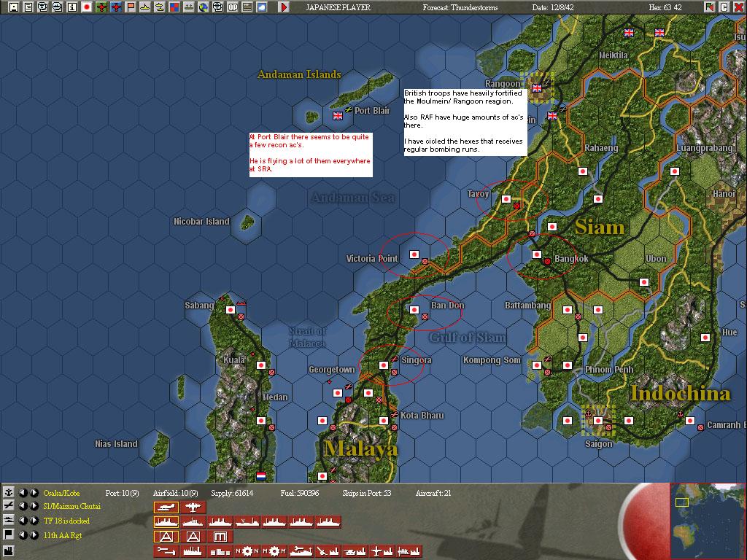
Task: Click the British flag at Port Blair
Action: [338, 116]
